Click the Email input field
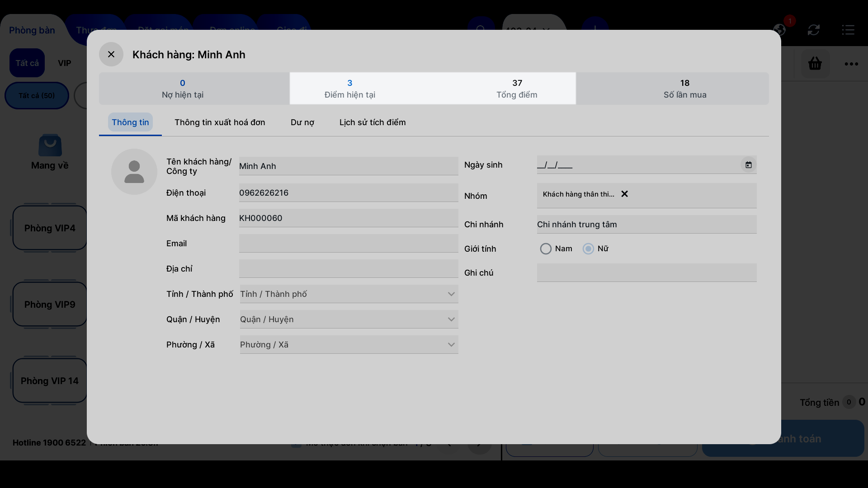The width and height of the screenshot is (868, 488). tap(349, 243)
